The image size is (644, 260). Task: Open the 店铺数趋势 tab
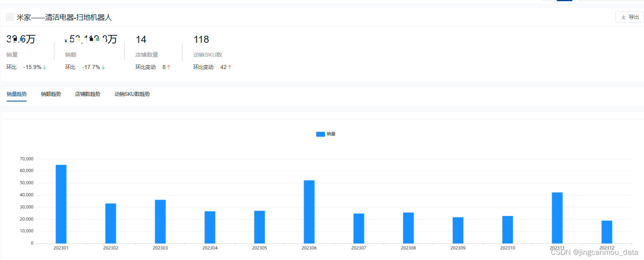(88, 94)
